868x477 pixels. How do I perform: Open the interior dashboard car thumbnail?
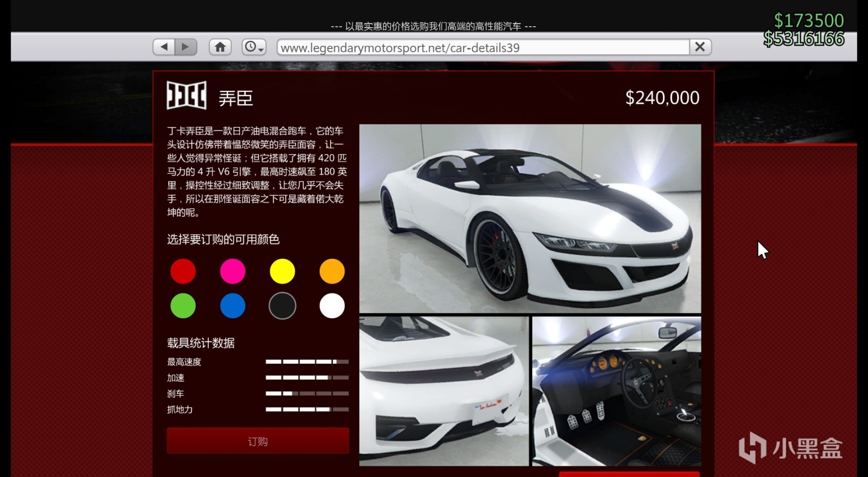click(x=617, y=391)
